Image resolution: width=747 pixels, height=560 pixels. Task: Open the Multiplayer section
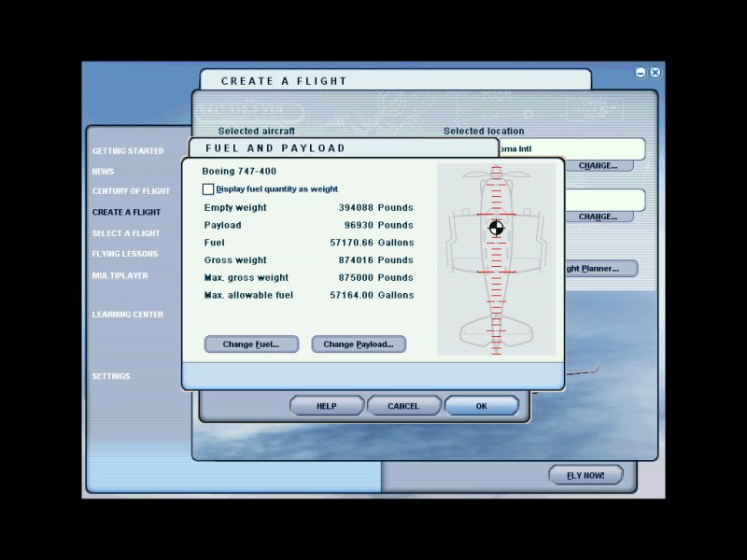pos(120,276)
